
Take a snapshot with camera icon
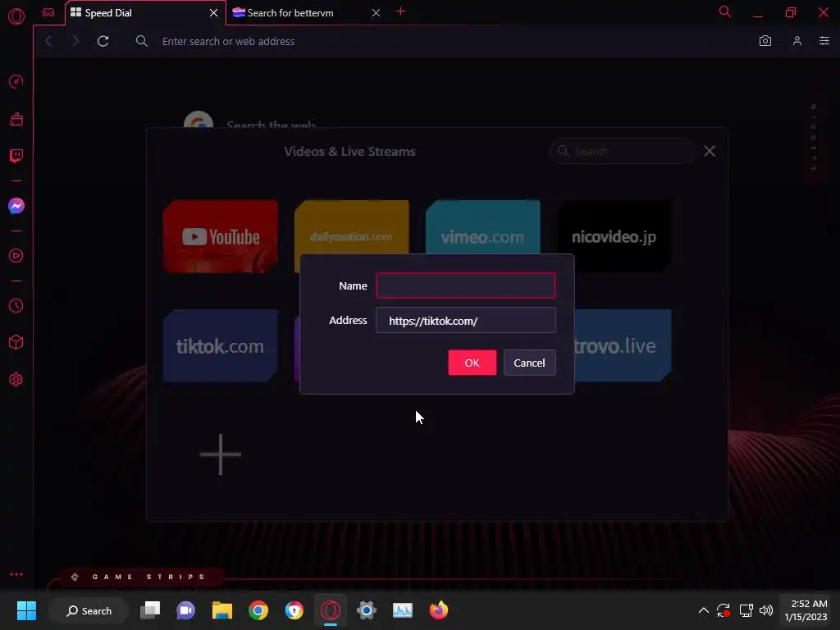tap(765, 41)
